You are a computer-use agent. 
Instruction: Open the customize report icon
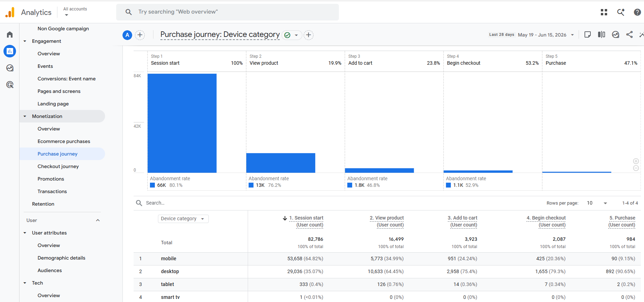point(588,34)
